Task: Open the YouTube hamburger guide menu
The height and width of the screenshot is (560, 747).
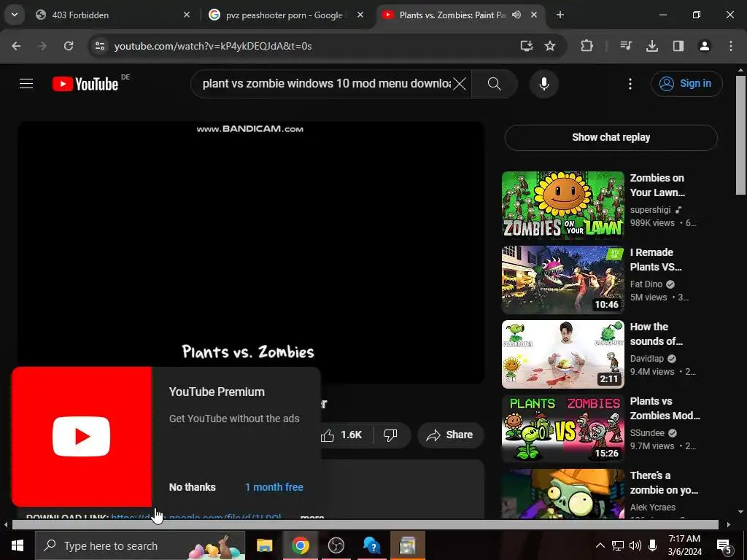Action: [26, 84]
